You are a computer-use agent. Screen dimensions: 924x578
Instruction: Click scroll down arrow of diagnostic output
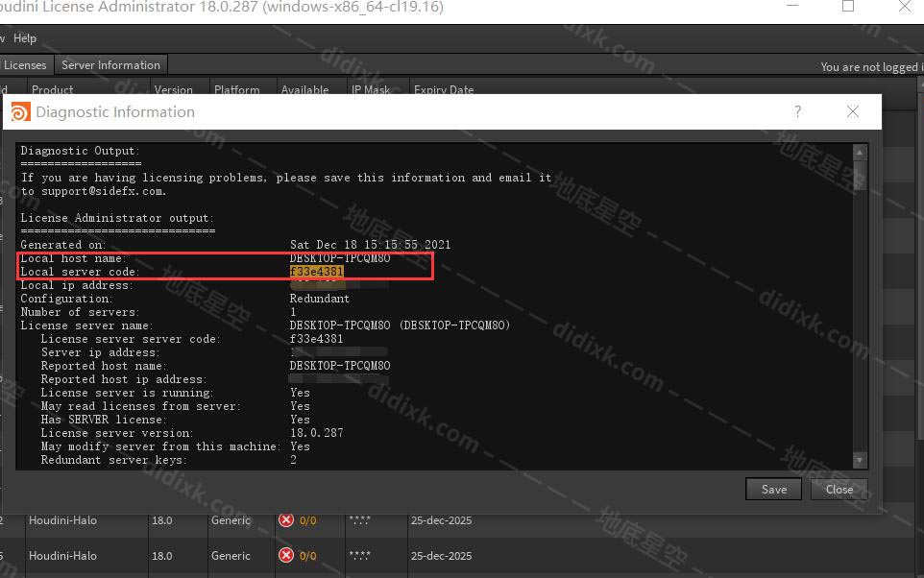[860, 460]
